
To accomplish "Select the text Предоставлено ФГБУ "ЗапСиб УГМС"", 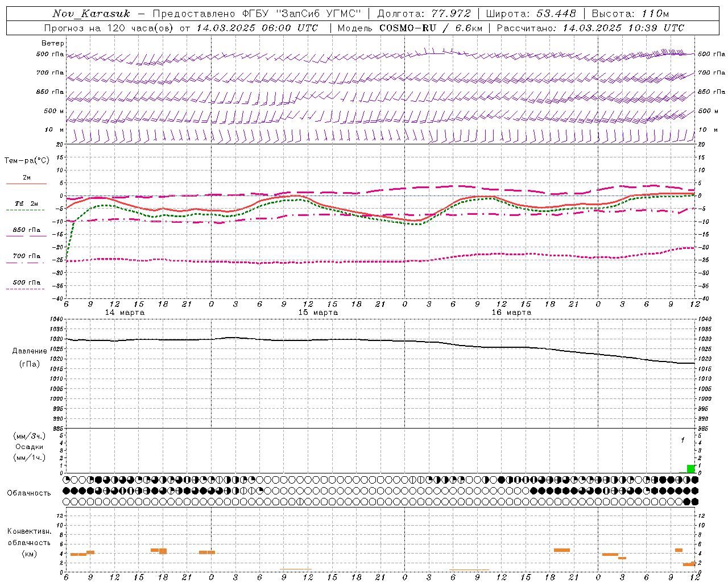I will point(257,14).
